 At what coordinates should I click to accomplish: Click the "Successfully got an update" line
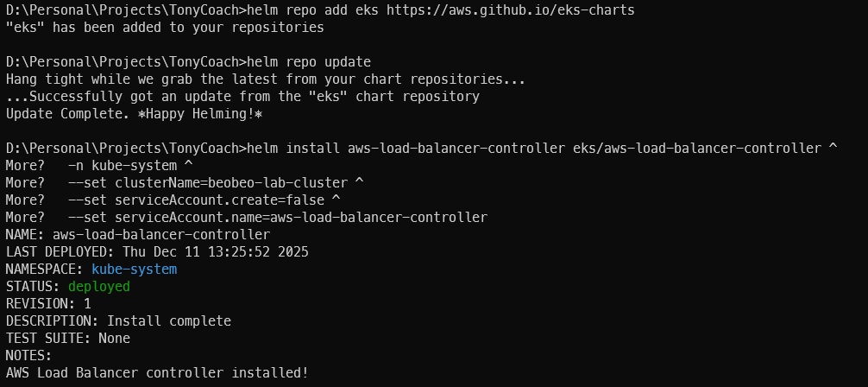[242, 97]
